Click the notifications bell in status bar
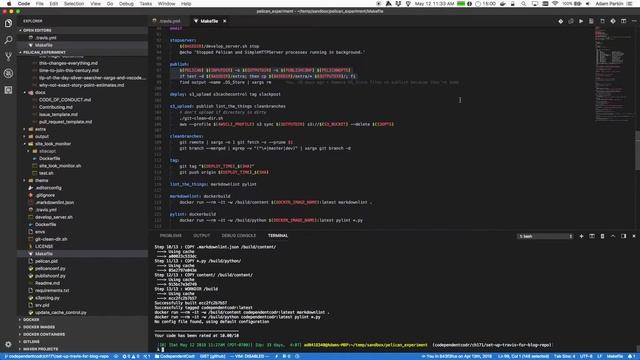Screen dimensions: 640x360 [631, 356]
